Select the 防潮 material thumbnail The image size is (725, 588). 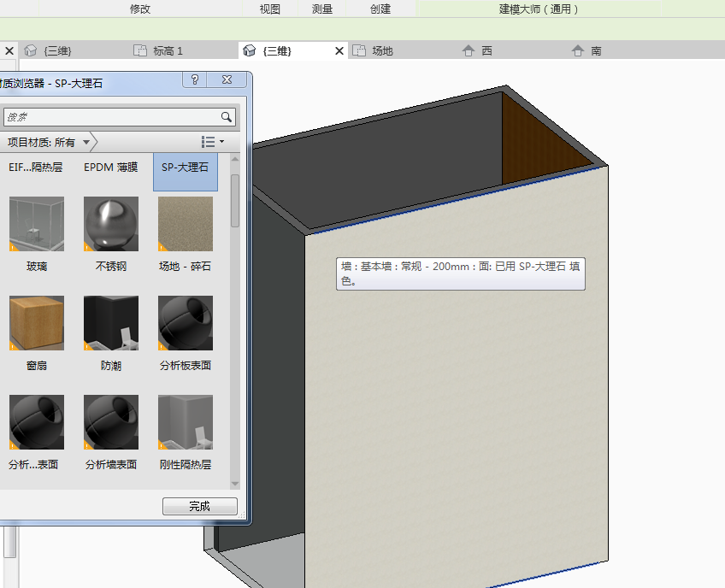point(111,323)
